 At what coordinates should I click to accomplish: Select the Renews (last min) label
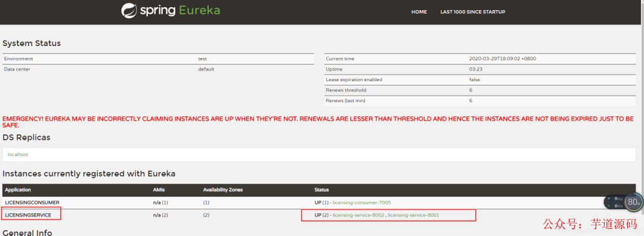(x=345, y=100)
